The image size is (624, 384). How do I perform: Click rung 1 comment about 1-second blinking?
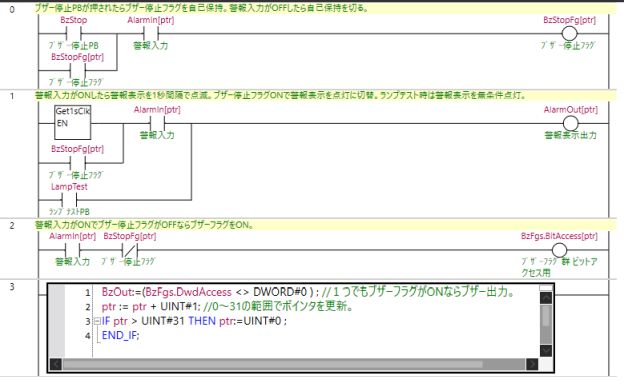pyautogui.click(x=281, y=96)
